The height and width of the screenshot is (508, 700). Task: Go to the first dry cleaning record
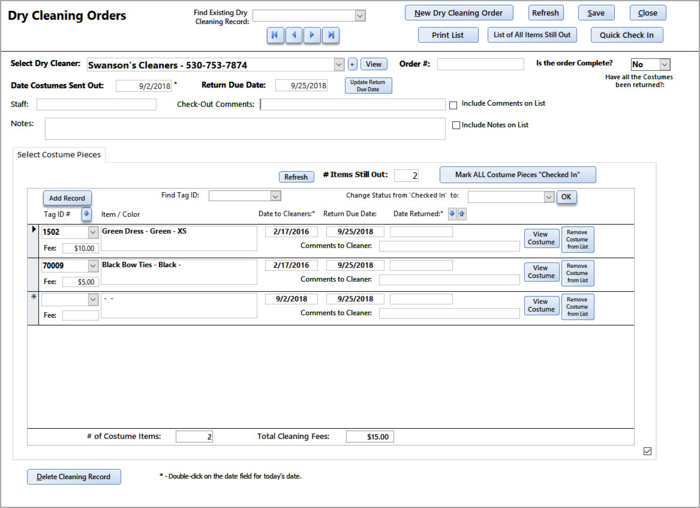click(x=275, y=35)
